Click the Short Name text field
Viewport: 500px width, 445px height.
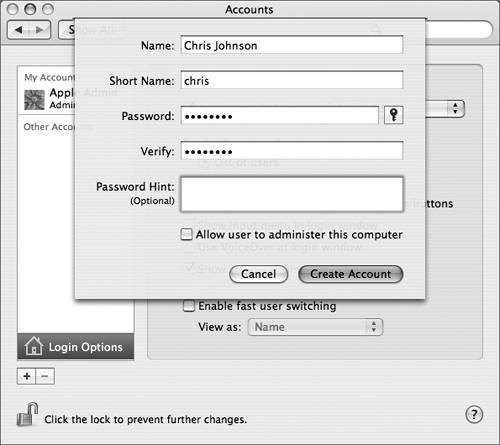292,80
